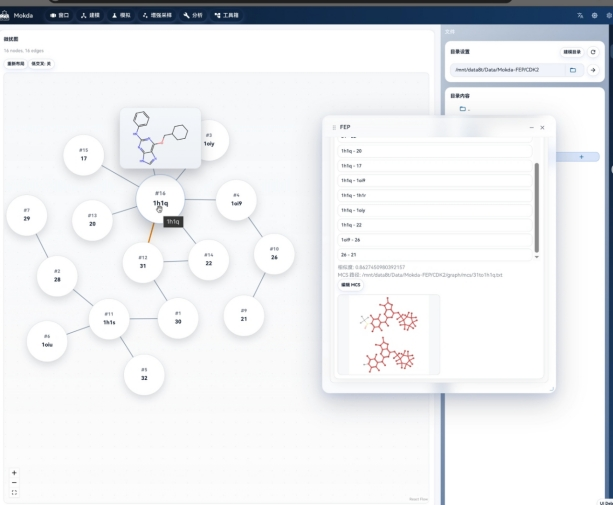Click graph node #6 1oiu
The image size is (613, 505).
point(47,341)
